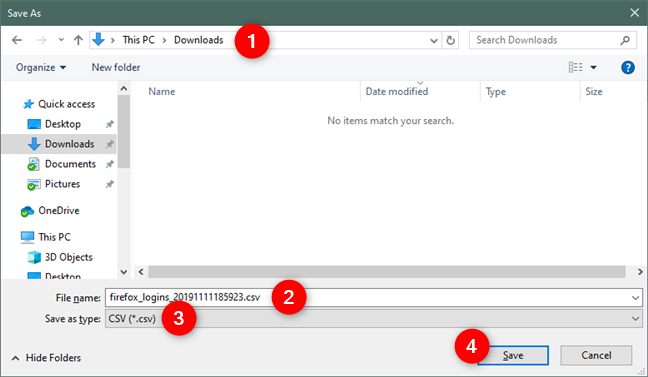Click the This PC monitor icon
648x377 pixels.
pos(27,237)
